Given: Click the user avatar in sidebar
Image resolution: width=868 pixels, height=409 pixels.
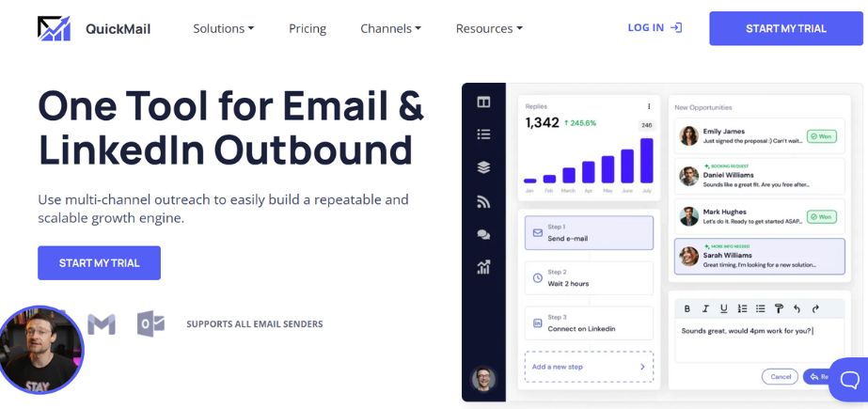Looking at the screenshot, I should (x=483, y=380).
